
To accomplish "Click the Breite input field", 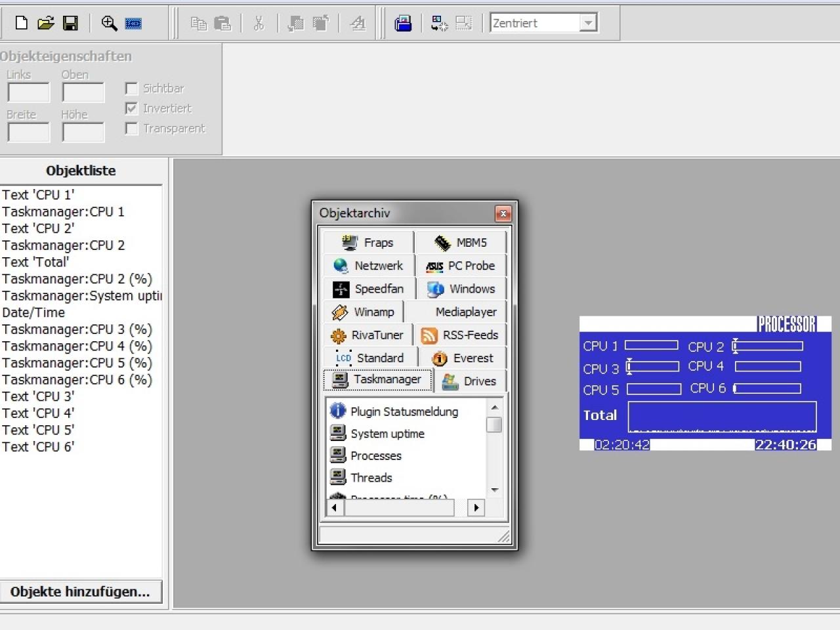I will 29,132.
